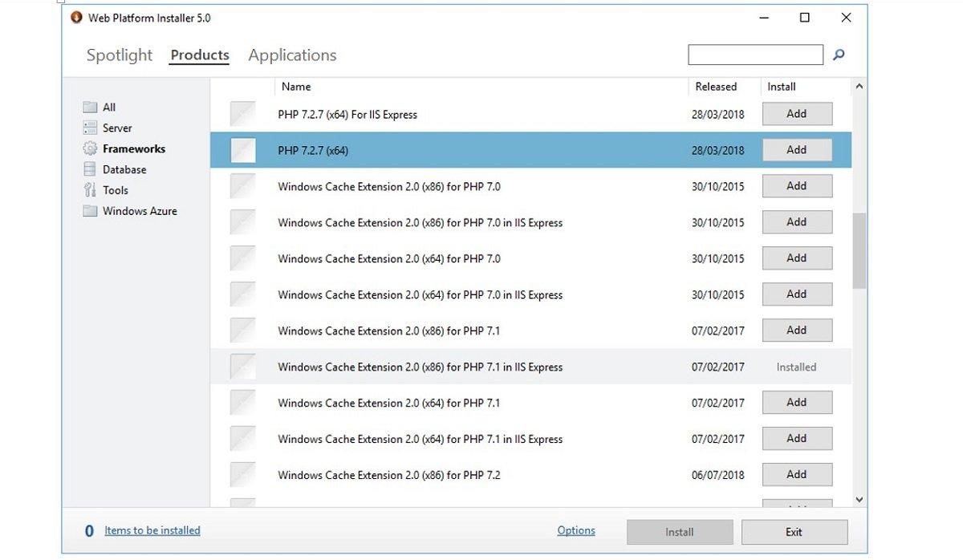Click icon for Windows Cache Extension (x64) for PHP 7.0

(x=243, y=258)
